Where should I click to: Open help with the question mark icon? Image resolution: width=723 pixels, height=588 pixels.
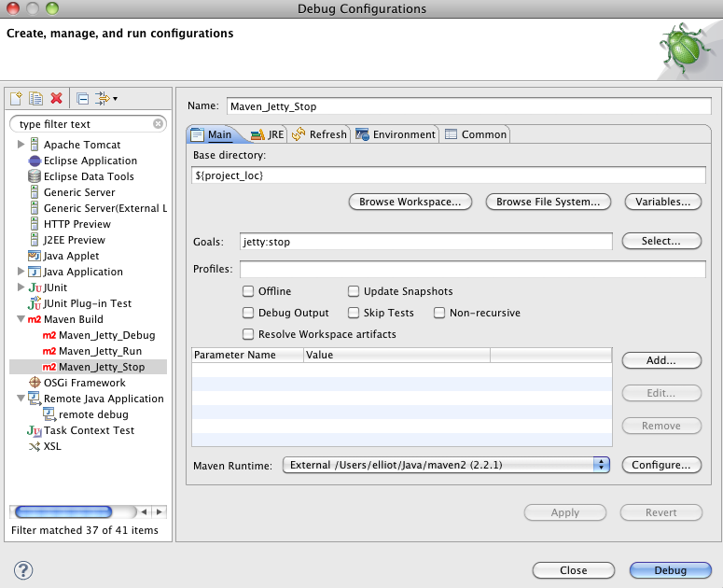pyautogui.click(x=23, y=570)
